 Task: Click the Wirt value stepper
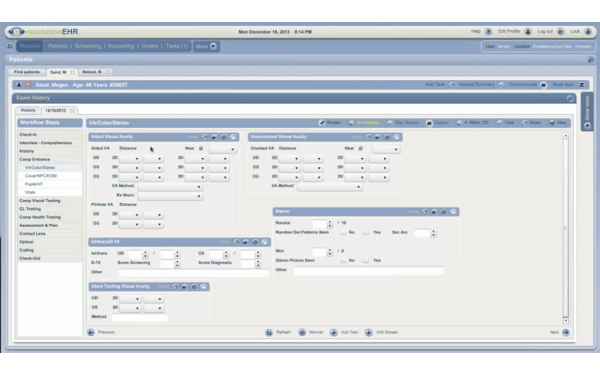click(x=329, y=252)
